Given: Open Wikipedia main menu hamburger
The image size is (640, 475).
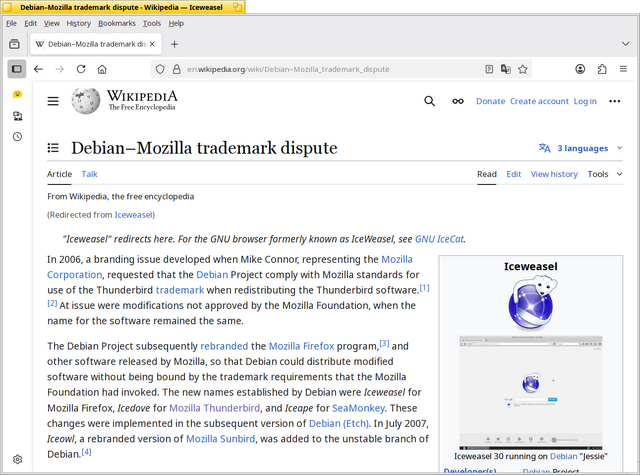Looking at the screenshot, I should click(x=53, y=101).
